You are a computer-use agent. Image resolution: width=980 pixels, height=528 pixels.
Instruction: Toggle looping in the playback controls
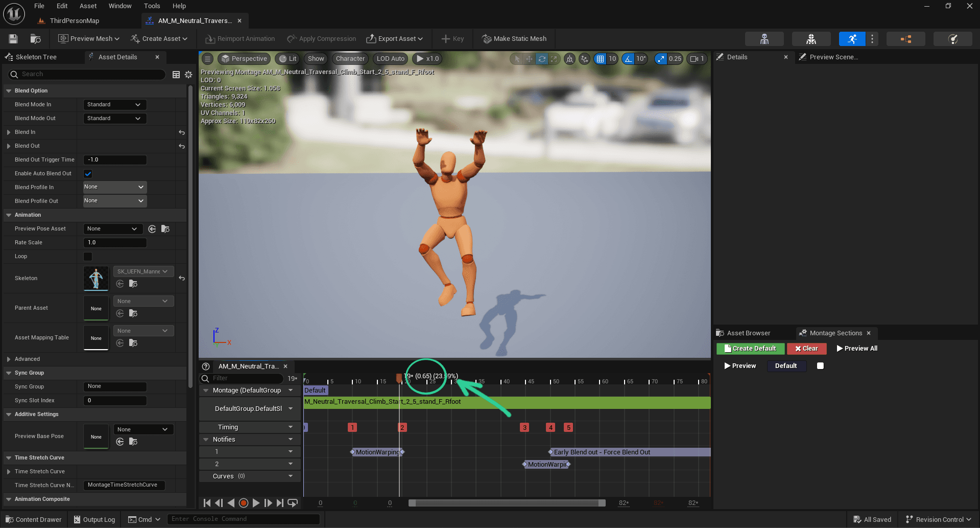(293, 503)
